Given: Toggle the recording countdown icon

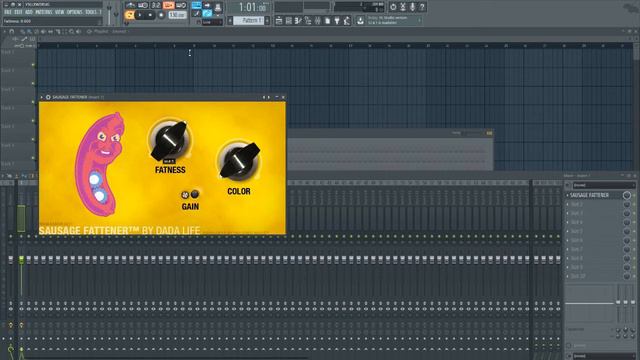Looking at the screenshot, I should pos(156,5).
